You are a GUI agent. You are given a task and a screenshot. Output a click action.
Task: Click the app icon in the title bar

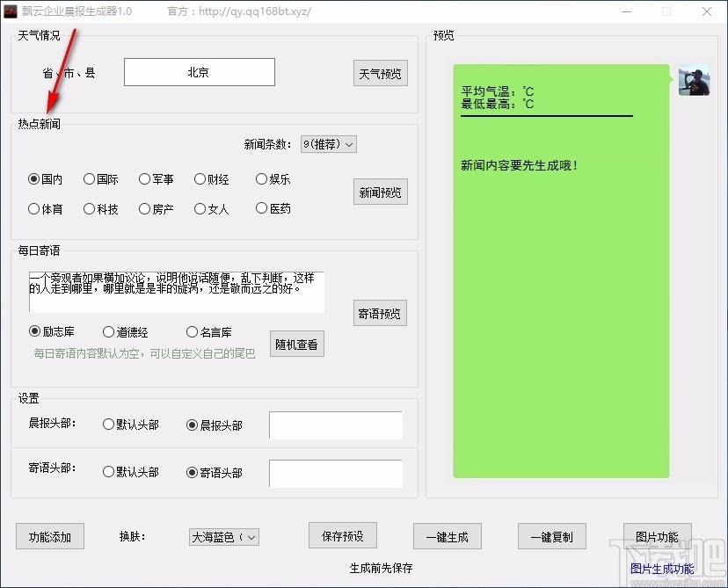point(11,11)
